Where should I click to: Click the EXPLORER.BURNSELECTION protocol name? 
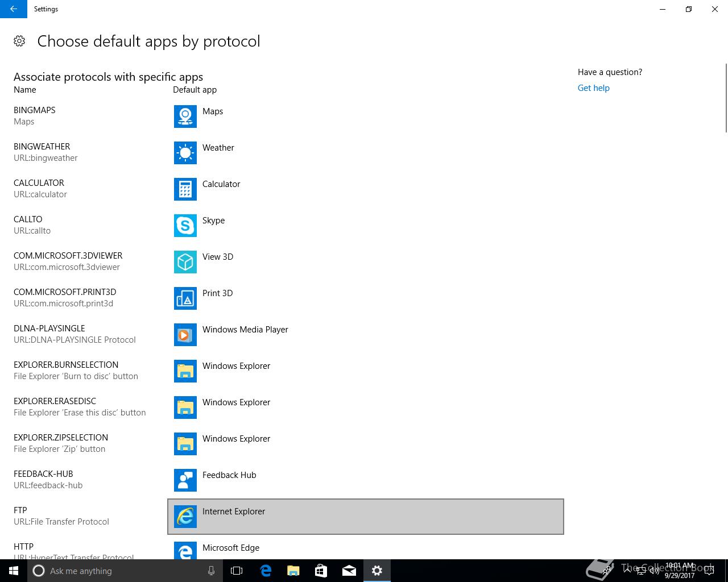66,365
